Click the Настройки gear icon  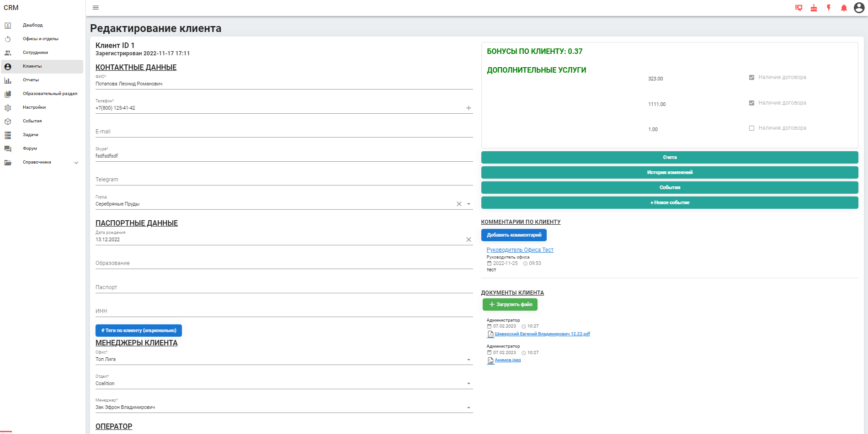(x=8, y=108)
